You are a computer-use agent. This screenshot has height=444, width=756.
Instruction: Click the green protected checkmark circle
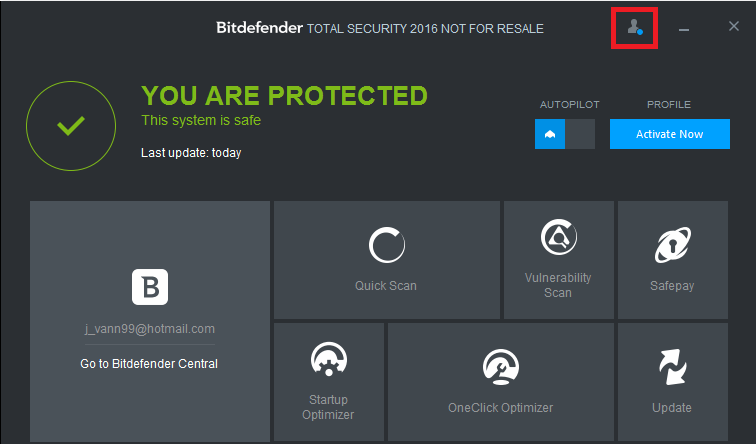pos(70,125)
